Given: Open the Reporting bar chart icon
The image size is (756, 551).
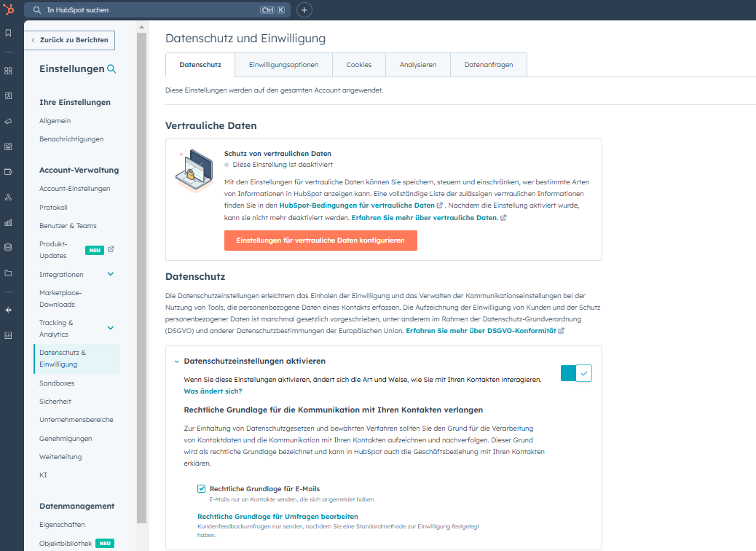Looking at the screenshot, I should (8, 222).
